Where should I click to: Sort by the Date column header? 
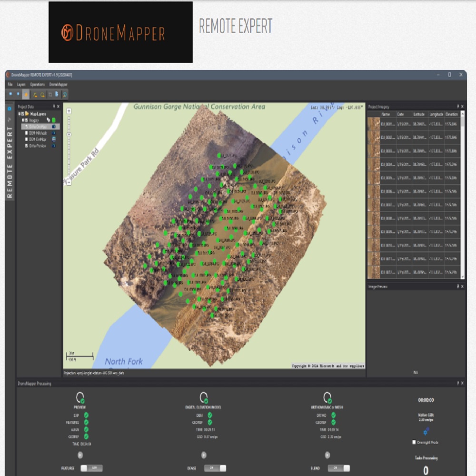pos(404,114)
